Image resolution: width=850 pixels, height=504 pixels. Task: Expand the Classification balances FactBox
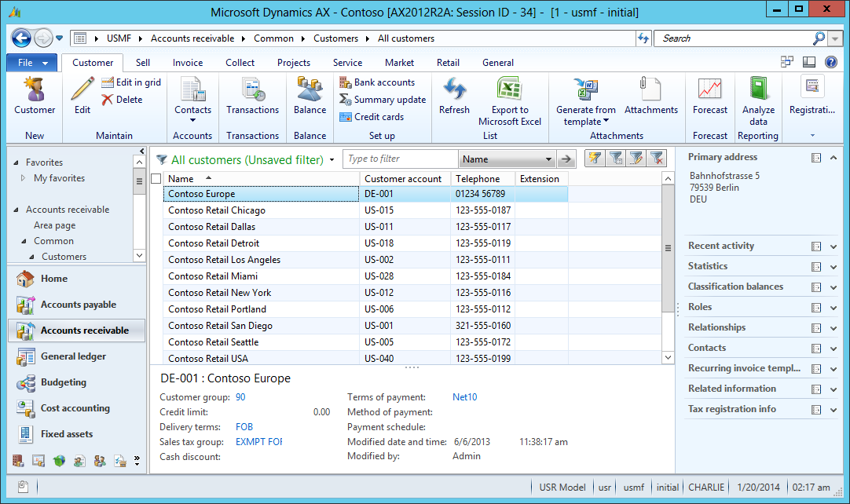tap(834, 287)
